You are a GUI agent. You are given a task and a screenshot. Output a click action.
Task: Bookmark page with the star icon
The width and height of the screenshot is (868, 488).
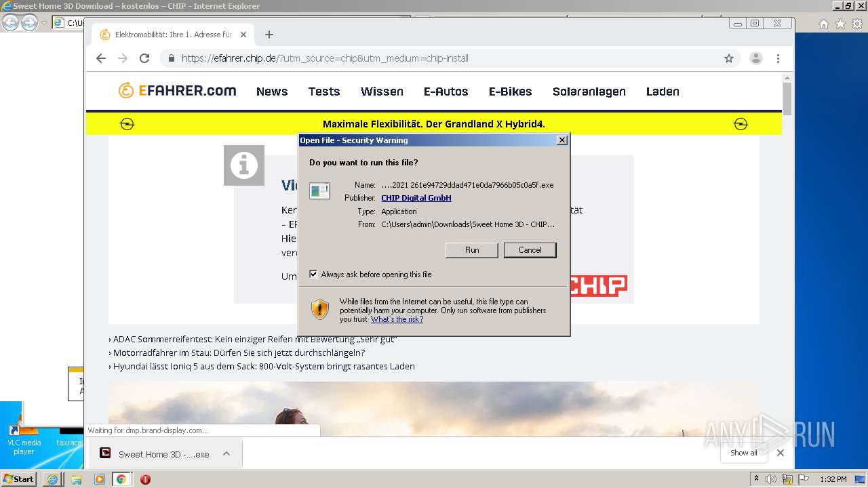tap(729, 58)
